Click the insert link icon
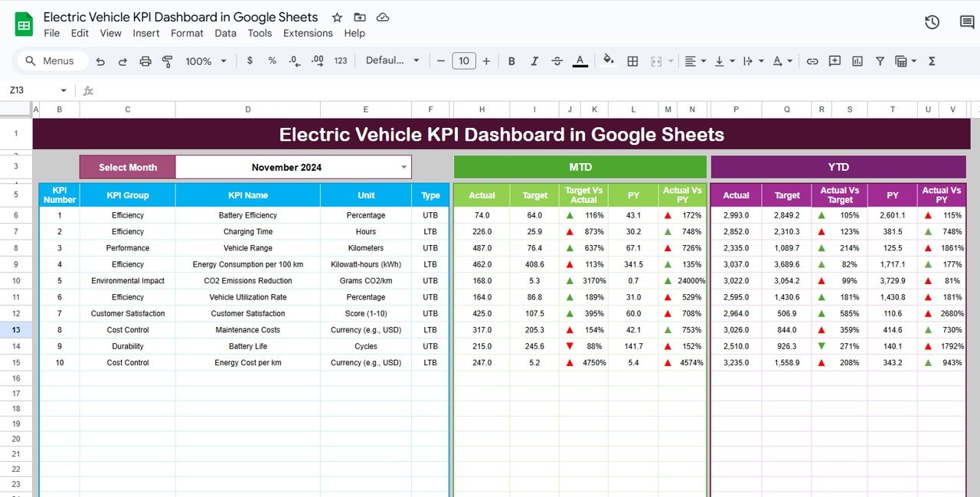 [812, 60]
